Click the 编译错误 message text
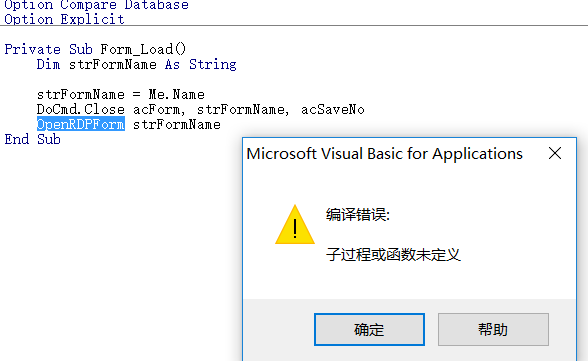Screen dimensions: 588x361 coord(358,215)
